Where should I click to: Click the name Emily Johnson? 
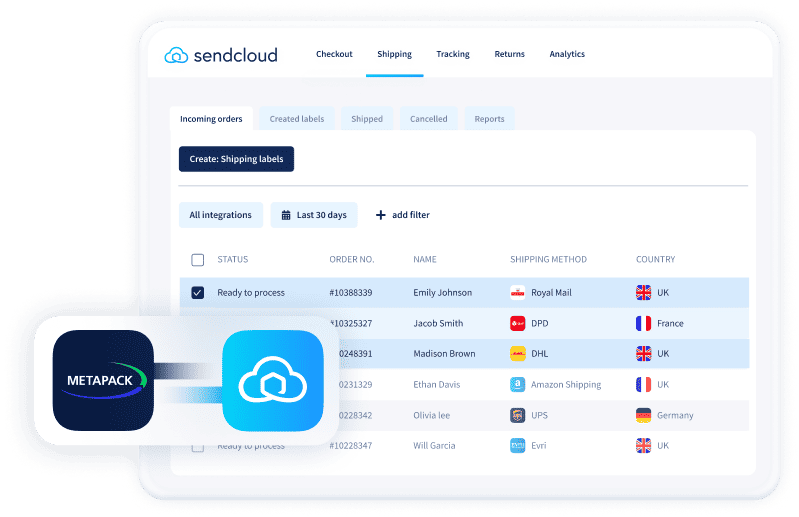(x=443, y=293)
